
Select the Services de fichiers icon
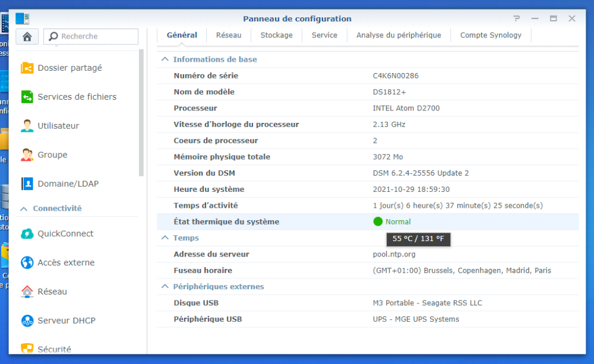[x=27, y=97]
